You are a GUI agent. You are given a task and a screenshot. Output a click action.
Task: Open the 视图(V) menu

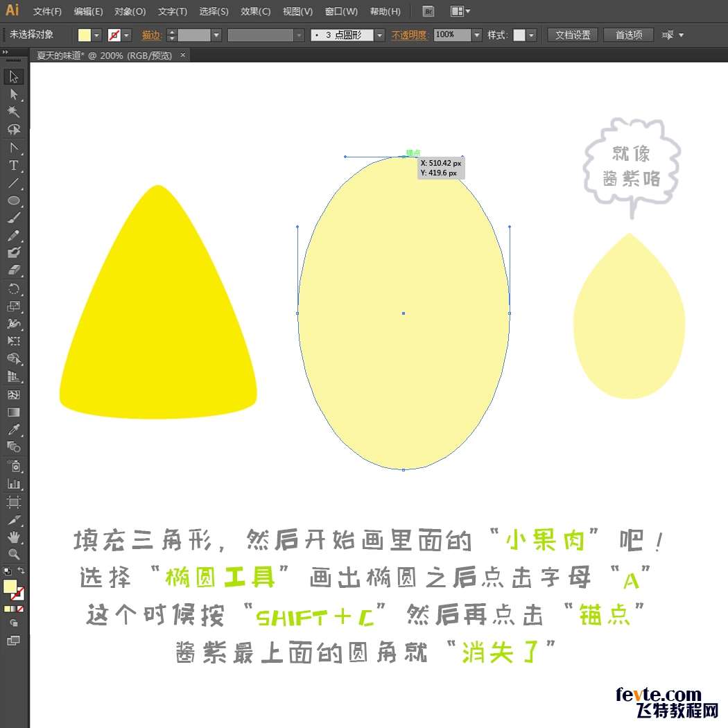pyautogui.click(x=297, y=11)
